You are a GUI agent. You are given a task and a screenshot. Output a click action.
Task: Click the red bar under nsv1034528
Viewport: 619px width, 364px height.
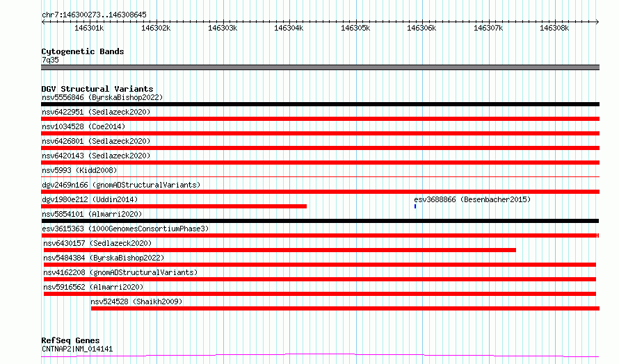click(320, 133)
